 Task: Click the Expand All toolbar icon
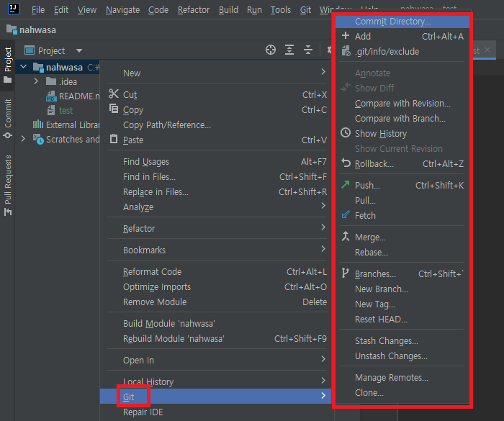[x=289, y=50]
